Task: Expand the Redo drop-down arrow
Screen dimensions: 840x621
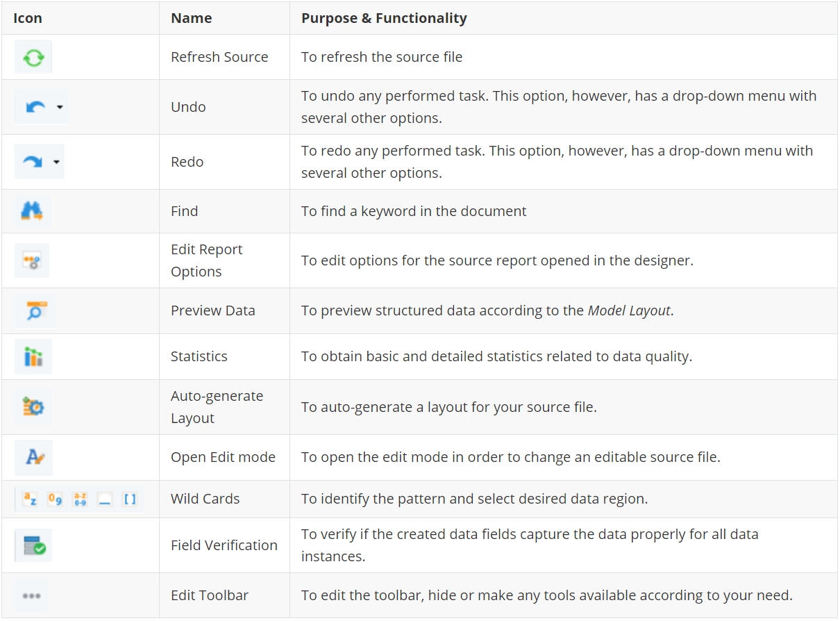Action: pos(56,163)
